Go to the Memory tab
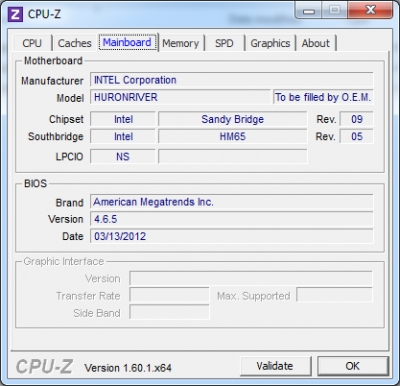 tap(180, 43)
